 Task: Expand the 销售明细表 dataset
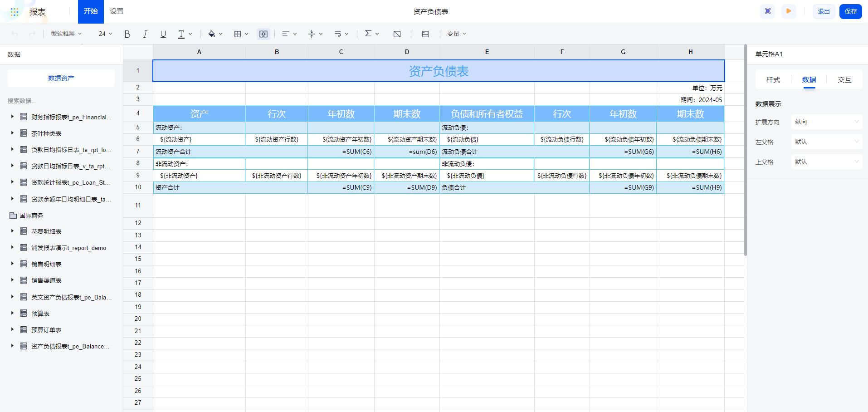coord(12,264)
